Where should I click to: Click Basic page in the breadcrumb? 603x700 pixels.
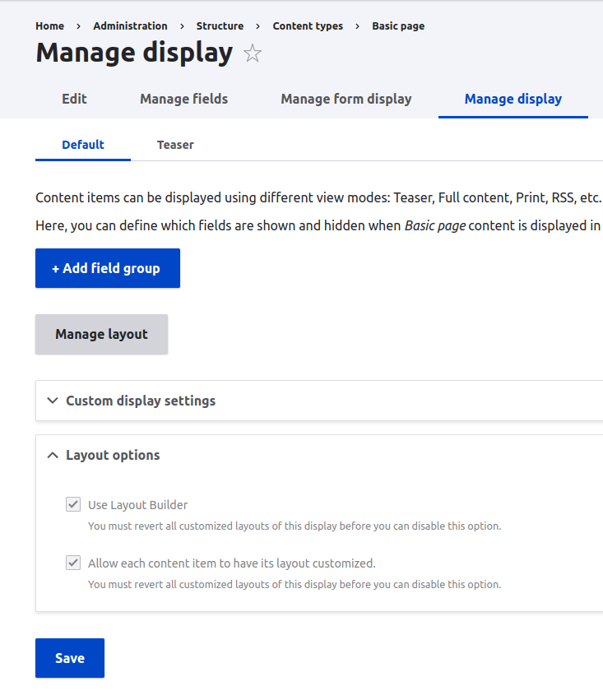(x=398, y=25)
